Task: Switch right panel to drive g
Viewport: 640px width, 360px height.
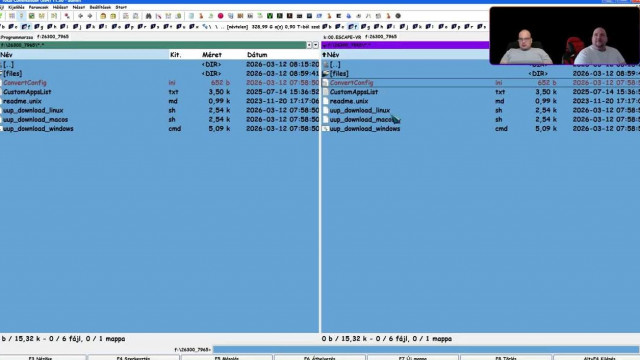Action: pos(366,27)
